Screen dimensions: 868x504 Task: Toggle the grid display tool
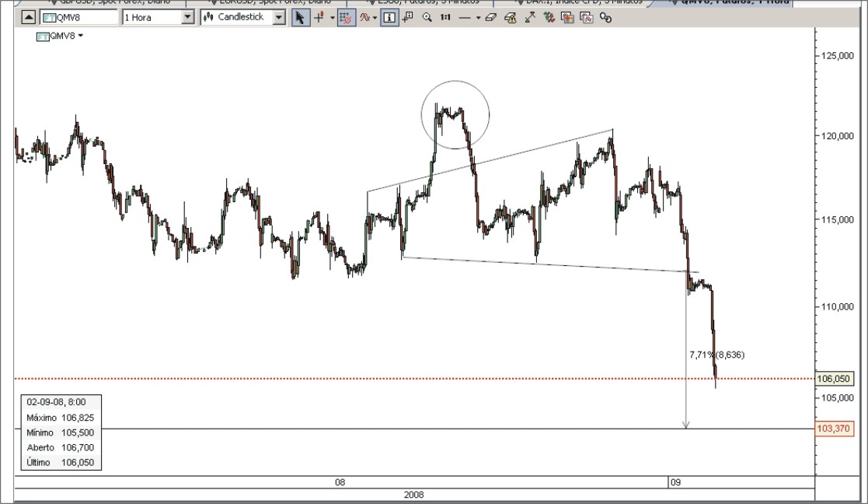pos(346,18)
